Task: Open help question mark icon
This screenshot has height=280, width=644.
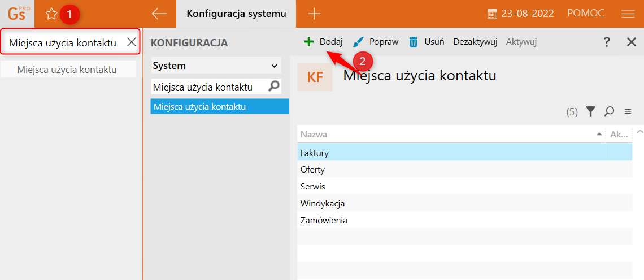Action: click(x=607, y=42)
